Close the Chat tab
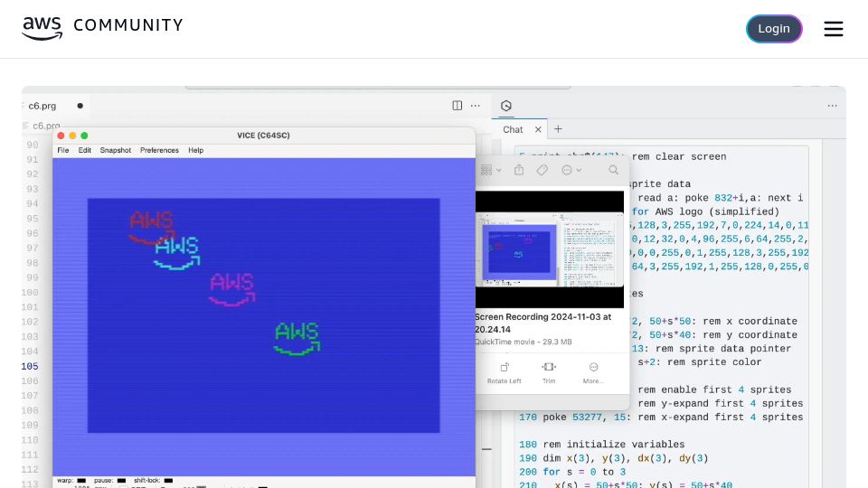This screenshot has height=488, width=868. [x=538, y=129]
